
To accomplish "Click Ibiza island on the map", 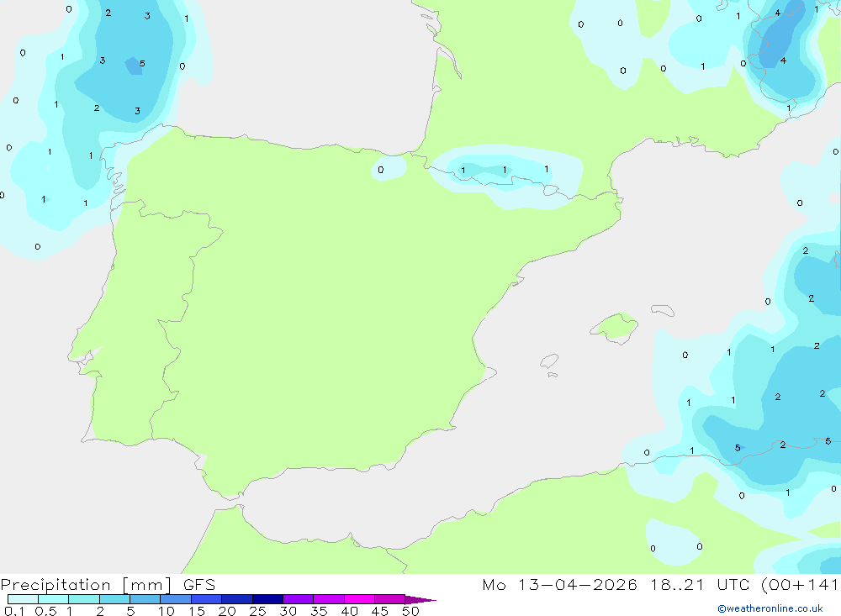I will 549,361.
